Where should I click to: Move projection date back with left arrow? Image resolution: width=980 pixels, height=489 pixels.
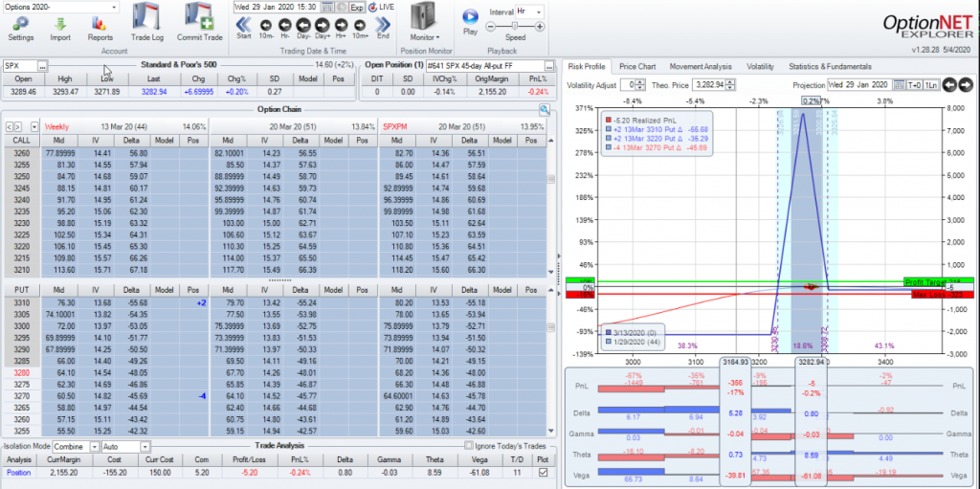coord(949,85)
